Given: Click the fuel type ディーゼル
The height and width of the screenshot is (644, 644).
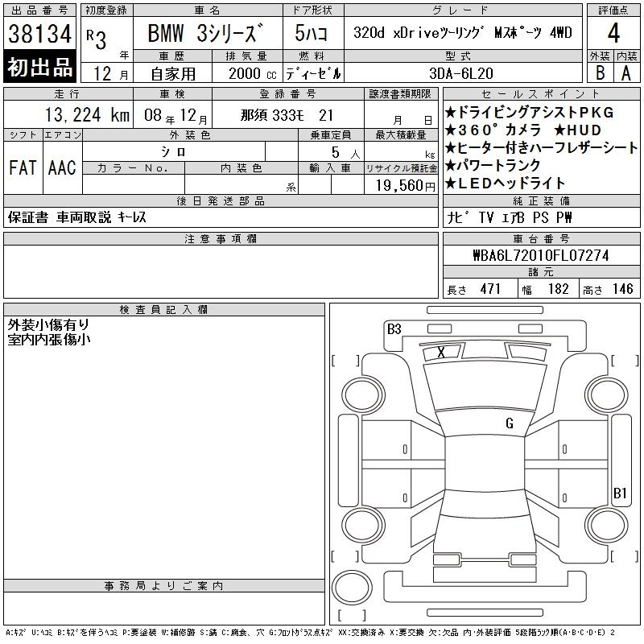Looking at the screenshot, I should [x=313, y=73].
